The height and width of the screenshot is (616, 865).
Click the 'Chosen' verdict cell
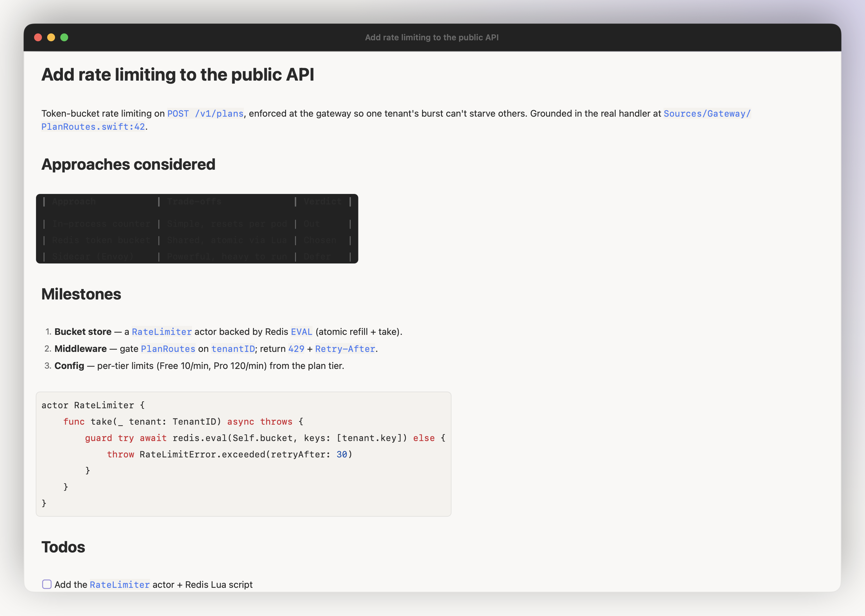(x=320, y=240)
